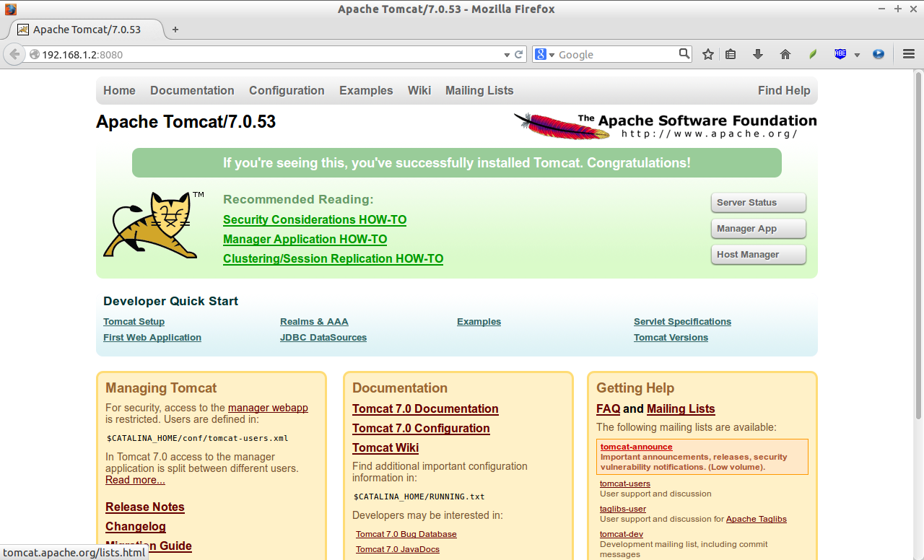Open the Tomcat Wiki link

pos(385,447)
